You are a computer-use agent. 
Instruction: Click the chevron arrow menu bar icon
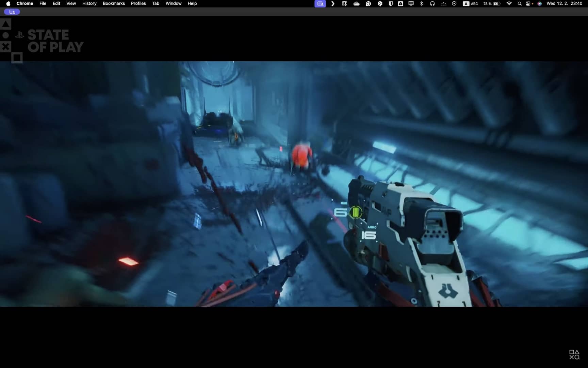[333, 3]
